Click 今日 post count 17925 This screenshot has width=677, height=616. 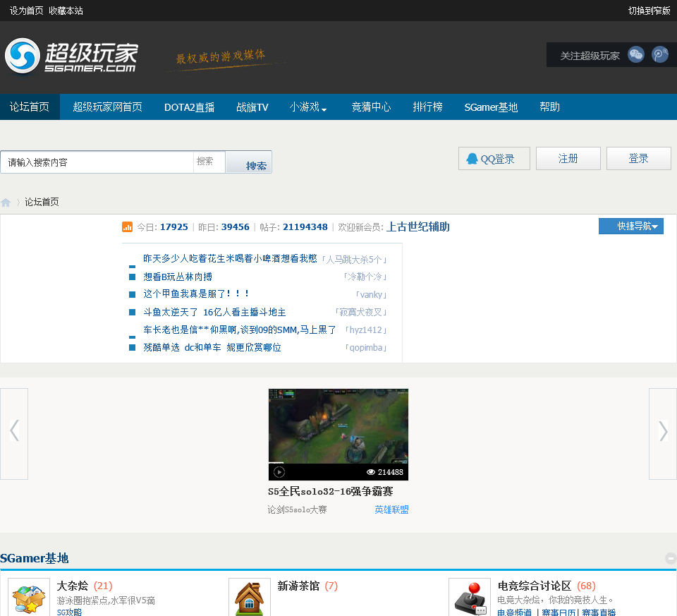click(174, 227)
